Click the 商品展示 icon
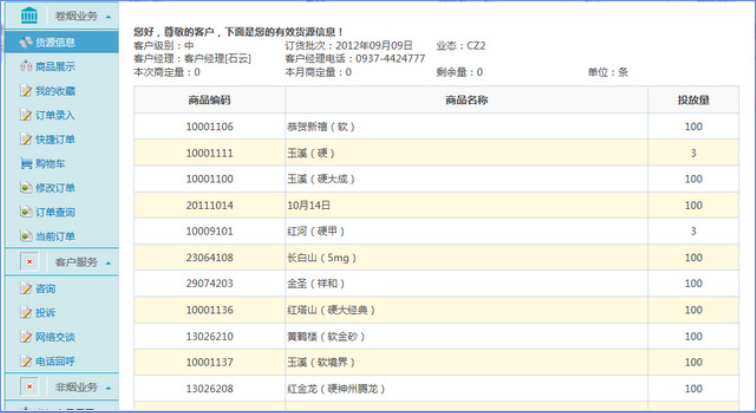The image size is (756, 413). [x=26, y=67]
